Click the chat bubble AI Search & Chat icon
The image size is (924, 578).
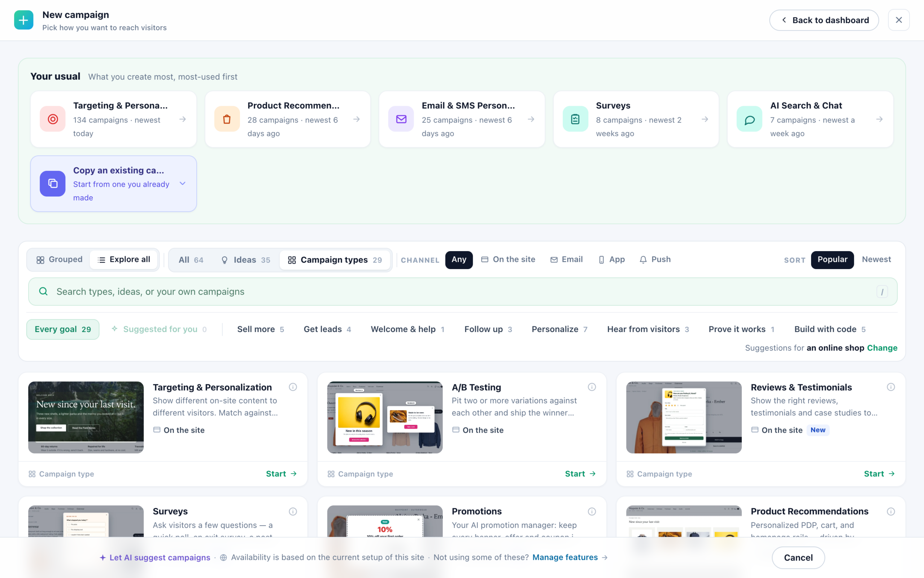[x=749, y=119]
